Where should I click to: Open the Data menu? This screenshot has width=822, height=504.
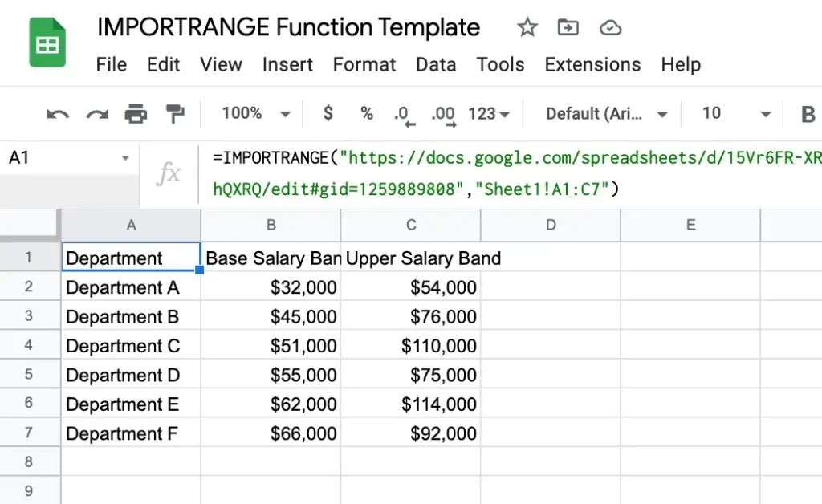coord(436,64)
